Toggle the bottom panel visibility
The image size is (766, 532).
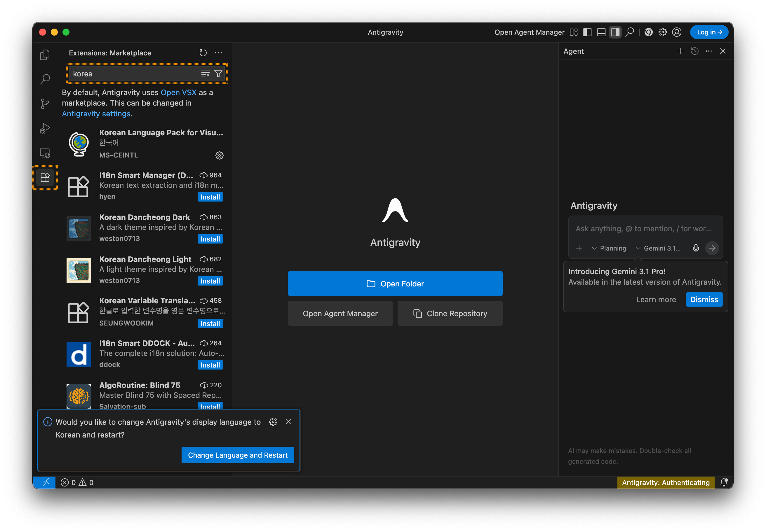(601, 32)
